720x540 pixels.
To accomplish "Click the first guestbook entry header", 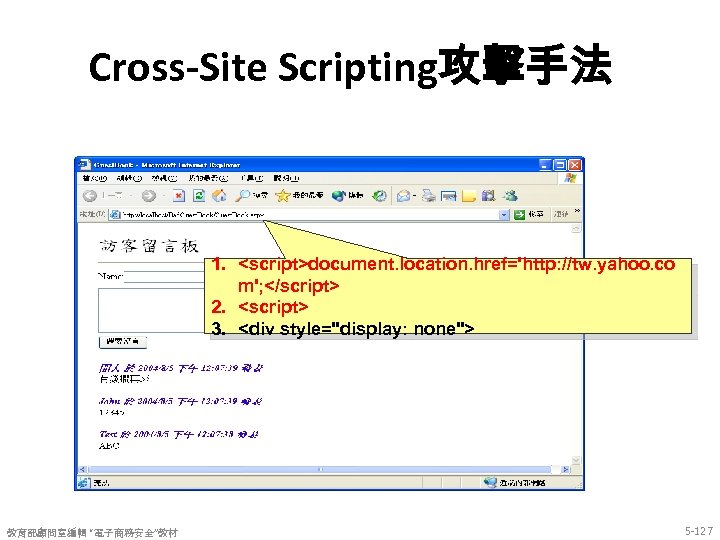I will [x=181, y=368].
